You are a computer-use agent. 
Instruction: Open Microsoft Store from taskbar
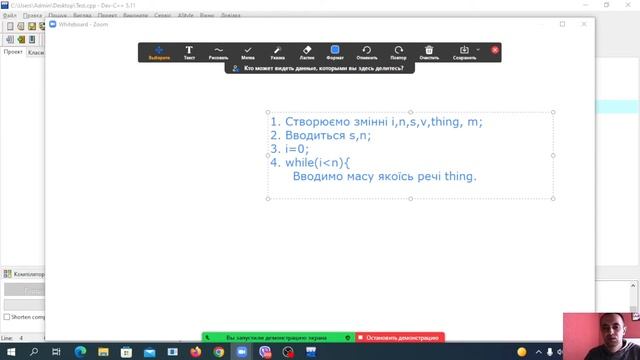click(x=126, y=352)
